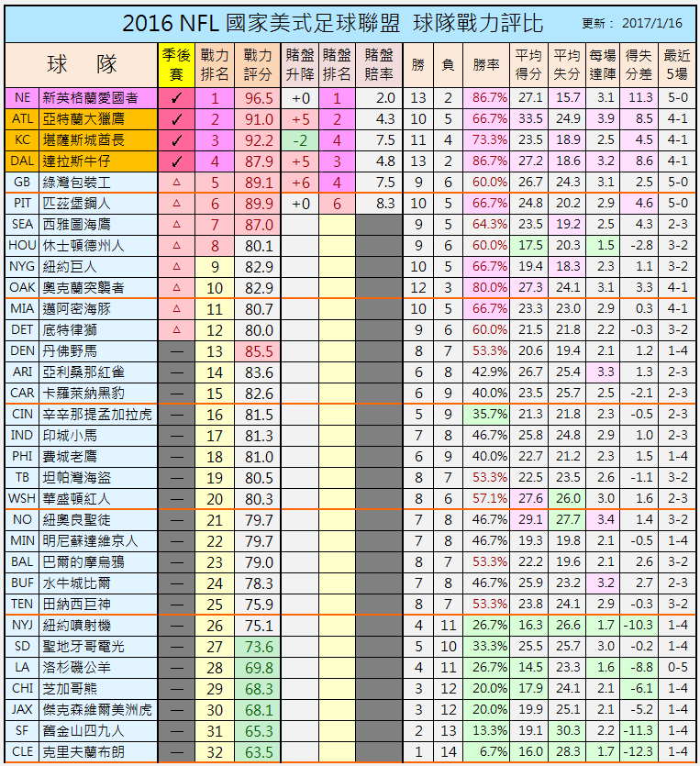The width and height of the screenshot is (700, 766).
Task: Click the playoff checkmark in KC row
Action: point(176,140)
